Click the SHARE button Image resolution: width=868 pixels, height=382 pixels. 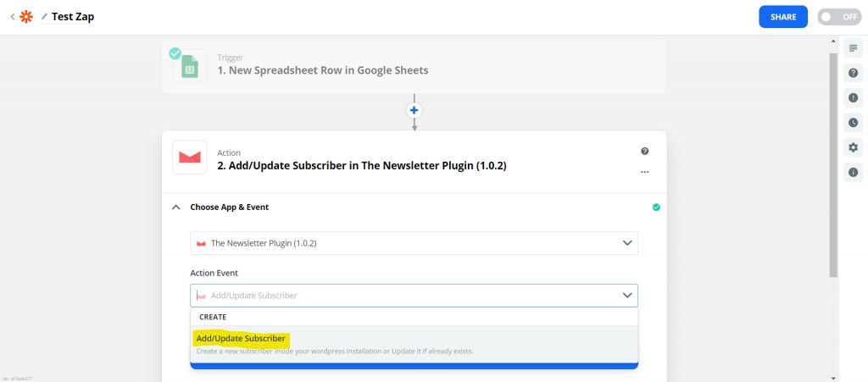click(x=782, y=17)
